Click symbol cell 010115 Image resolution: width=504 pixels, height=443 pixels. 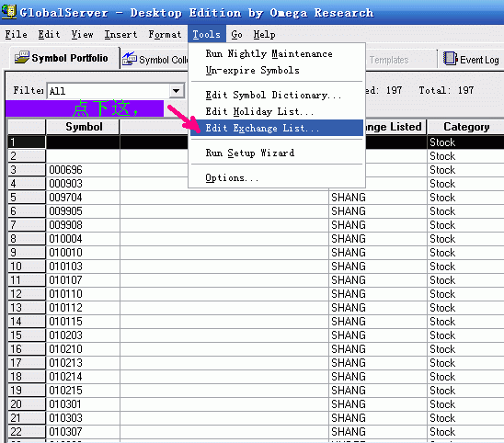coord(83,322)
